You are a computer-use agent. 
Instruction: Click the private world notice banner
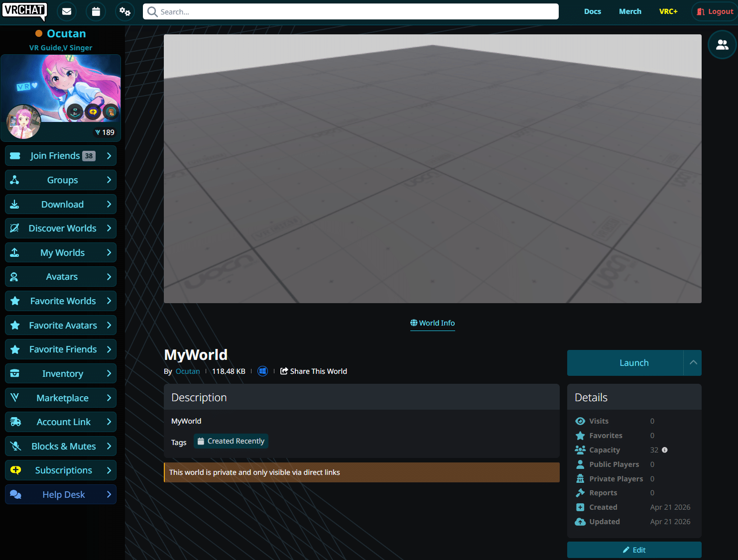coord(362,472)
